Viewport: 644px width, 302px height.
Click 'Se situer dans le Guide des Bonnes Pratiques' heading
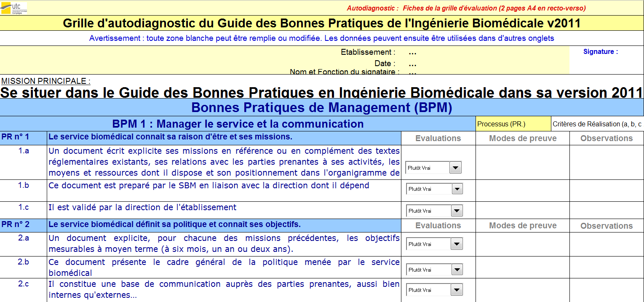[322, 92]
